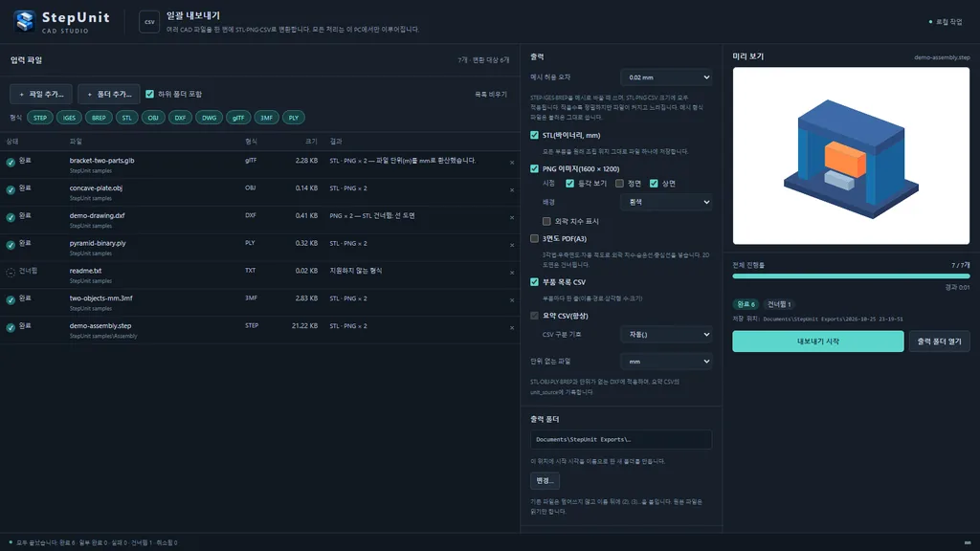The height and width of the screenshot is (551, 980).
Task: Remove pyramid-binary.ply using its X icon
Action: pyautogui.click(x=512, y=245)
